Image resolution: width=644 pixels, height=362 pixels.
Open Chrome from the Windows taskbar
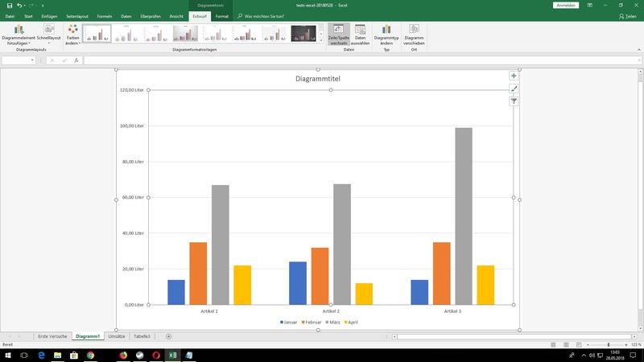tap(90, 355)
